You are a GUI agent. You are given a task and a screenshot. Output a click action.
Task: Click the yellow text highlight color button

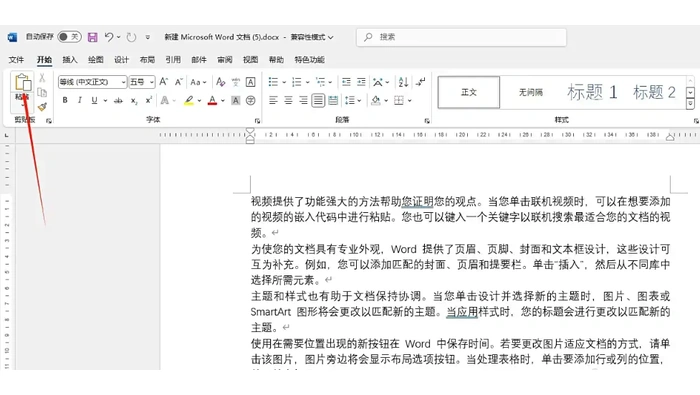[189, 100]
